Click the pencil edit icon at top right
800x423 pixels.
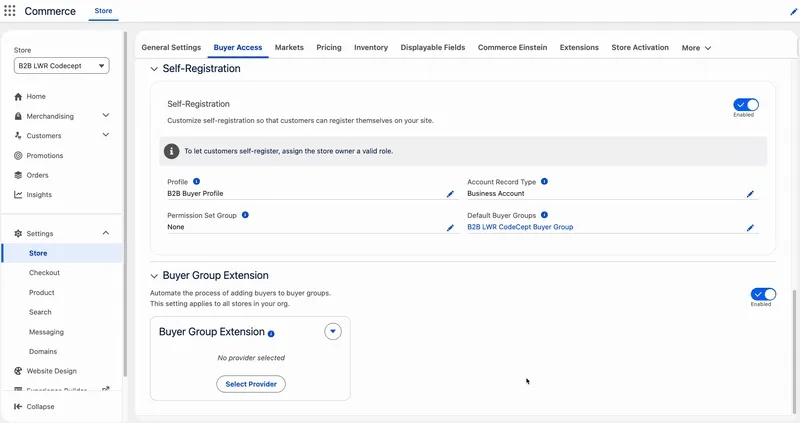click(794, 12)
